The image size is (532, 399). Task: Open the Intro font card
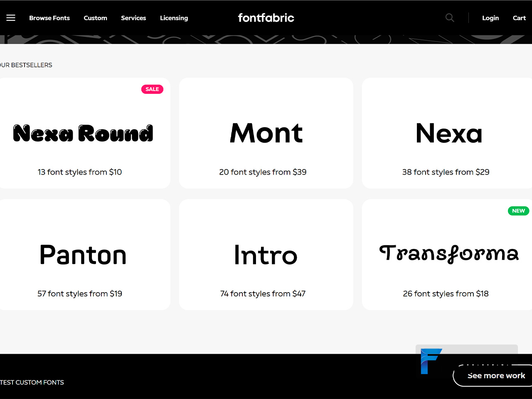pyautogui.click(x=266, y=254)
